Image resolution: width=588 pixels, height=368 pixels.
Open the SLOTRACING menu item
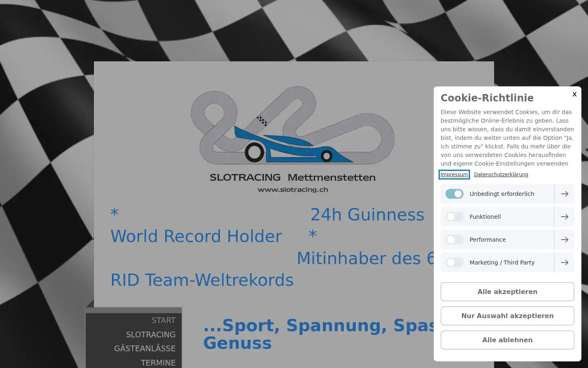[x=151, y=334]
